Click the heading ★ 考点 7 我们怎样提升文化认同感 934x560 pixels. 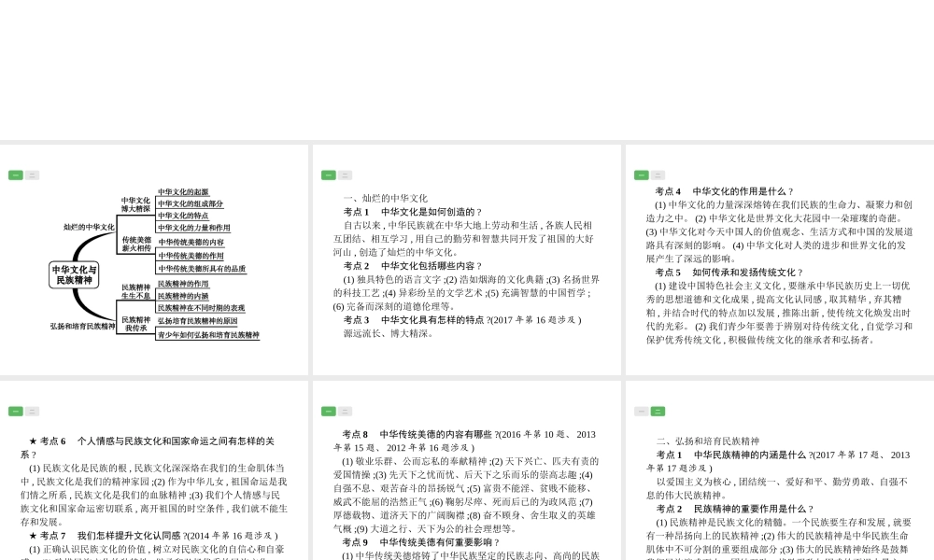pyautogui.click(x=154, y=536)
